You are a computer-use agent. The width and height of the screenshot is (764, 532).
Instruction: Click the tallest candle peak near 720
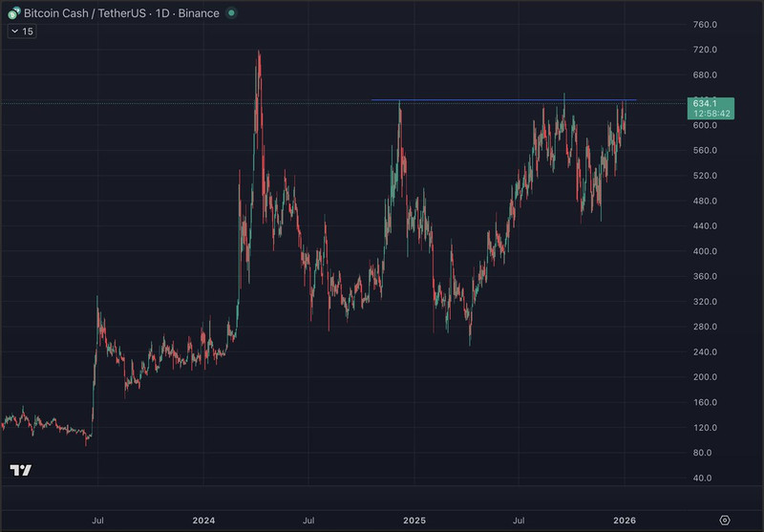pyautogui.click(x=258, y=53)
